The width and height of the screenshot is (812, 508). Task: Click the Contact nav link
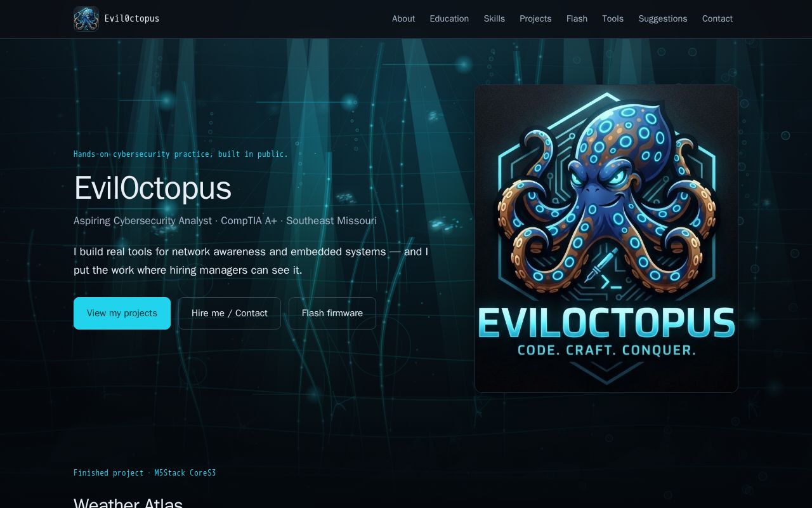717,19
